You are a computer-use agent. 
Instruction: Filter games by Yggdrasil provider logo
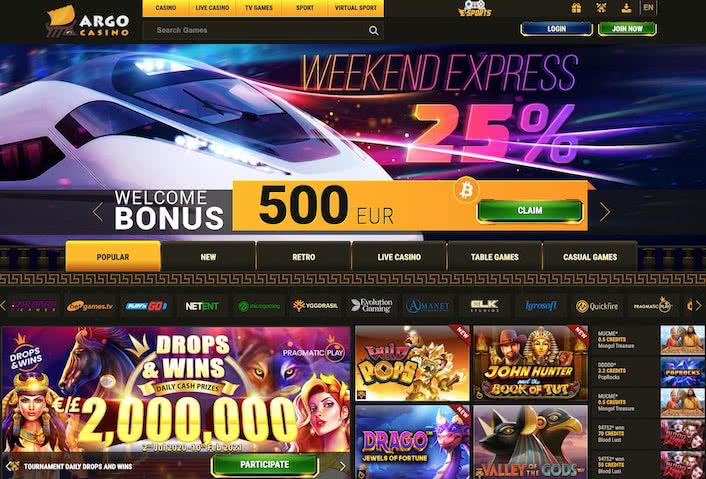pyautogui.click(x=315, y=306)
